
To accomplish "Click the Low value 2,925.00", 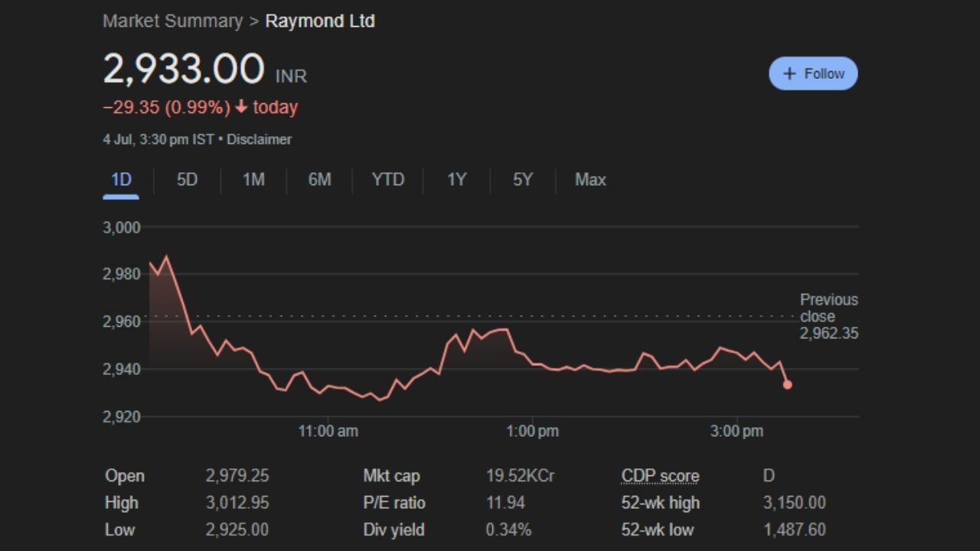I will tap(237, 530).
